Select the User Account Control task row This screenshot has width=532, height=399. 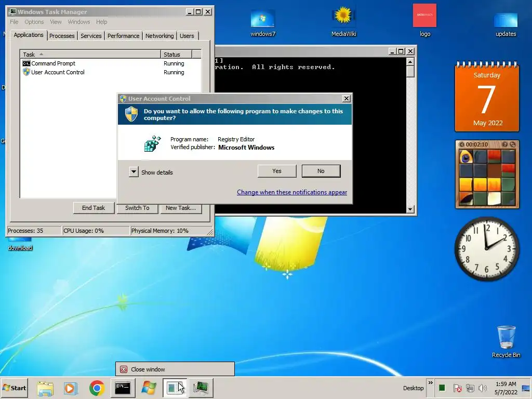[x=110, y=72]
